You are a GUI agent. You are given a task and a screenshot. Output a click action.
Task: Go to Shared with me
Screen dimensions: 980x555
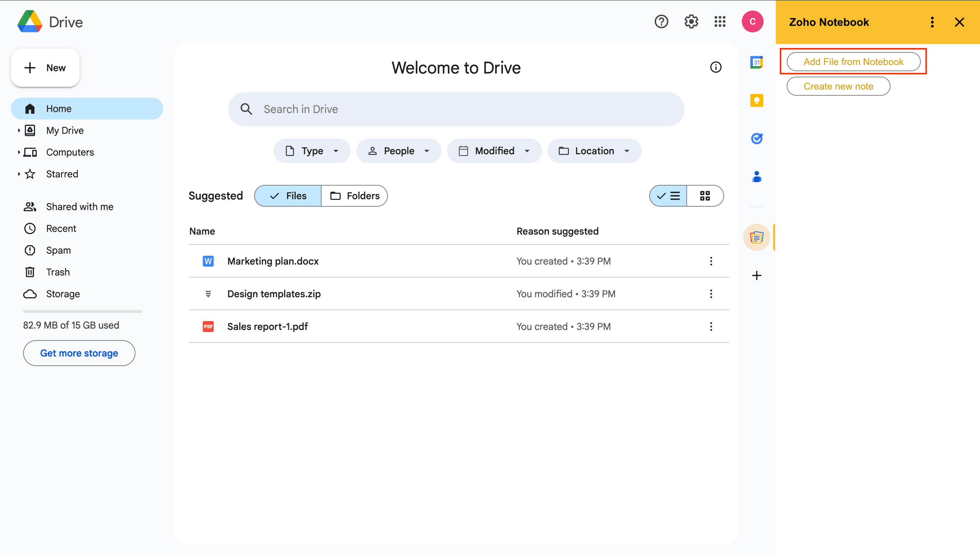tap(79, 207)
